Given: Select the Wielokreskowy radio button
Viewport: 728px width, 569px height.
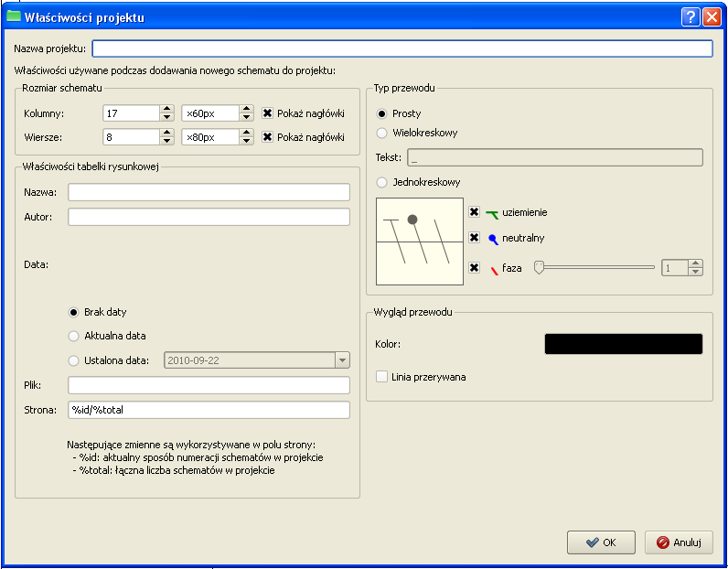Looking at the screenshot, I should pyautogui.click(x=382, y=133).
